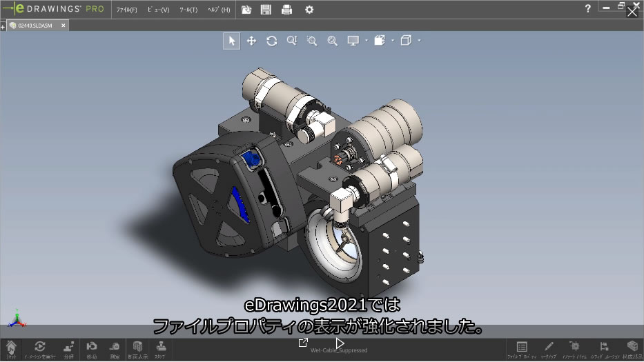Click the Help question mark icon
644x362 pixels.
587,8
